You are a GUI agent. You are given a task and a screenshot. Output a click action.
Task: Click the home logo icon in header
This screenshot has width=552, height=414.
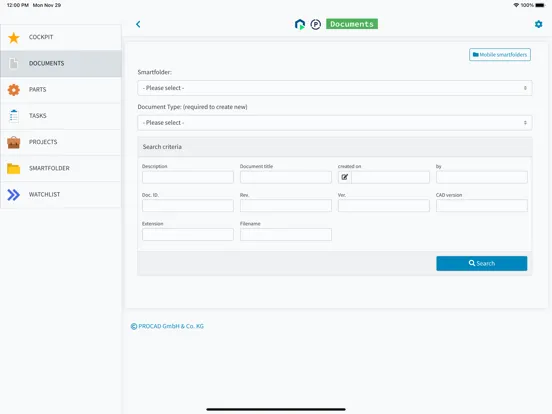300,24
